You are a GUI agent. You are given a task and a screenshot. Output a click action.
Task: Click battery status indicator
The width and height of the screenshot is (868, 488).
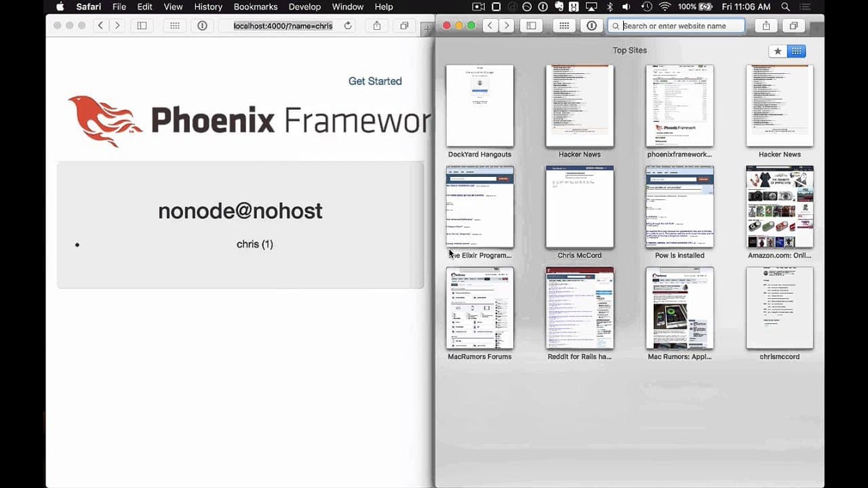(695, 7)
